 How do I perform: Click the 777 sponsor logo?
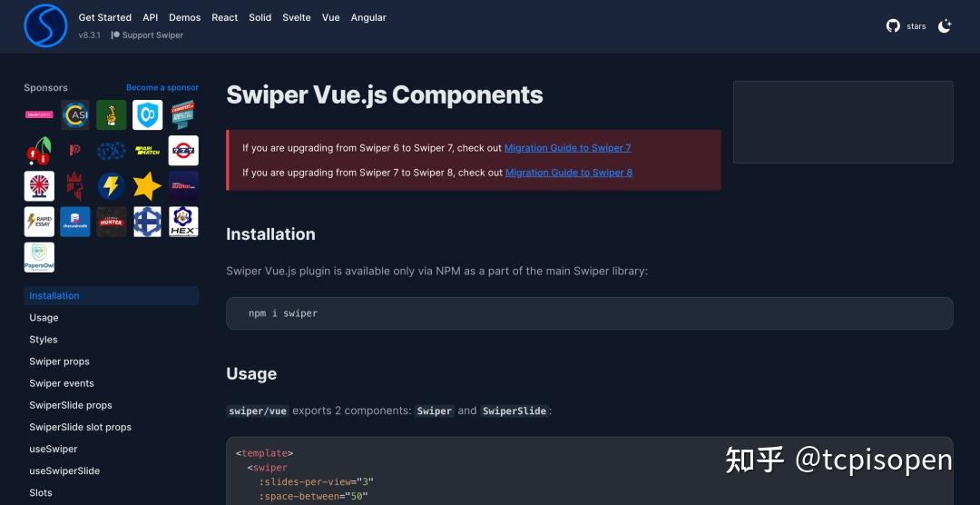tap(183, 151)
